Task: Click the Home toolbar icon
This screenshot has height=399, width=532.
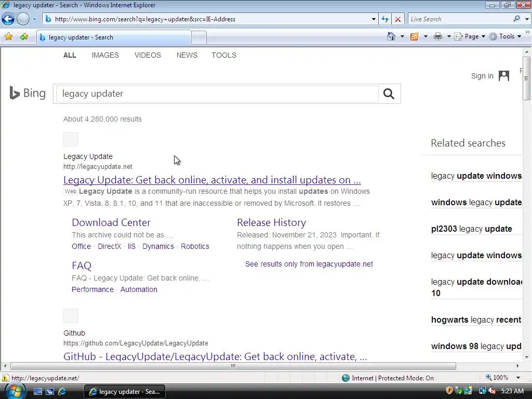Action: [391, 36]
